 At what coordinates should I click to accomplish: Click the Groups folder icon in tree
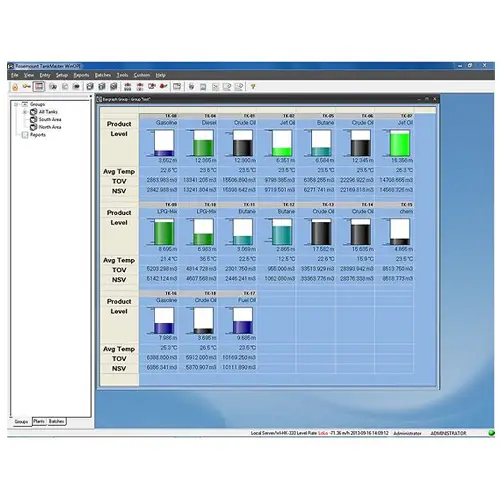[25, 104]
